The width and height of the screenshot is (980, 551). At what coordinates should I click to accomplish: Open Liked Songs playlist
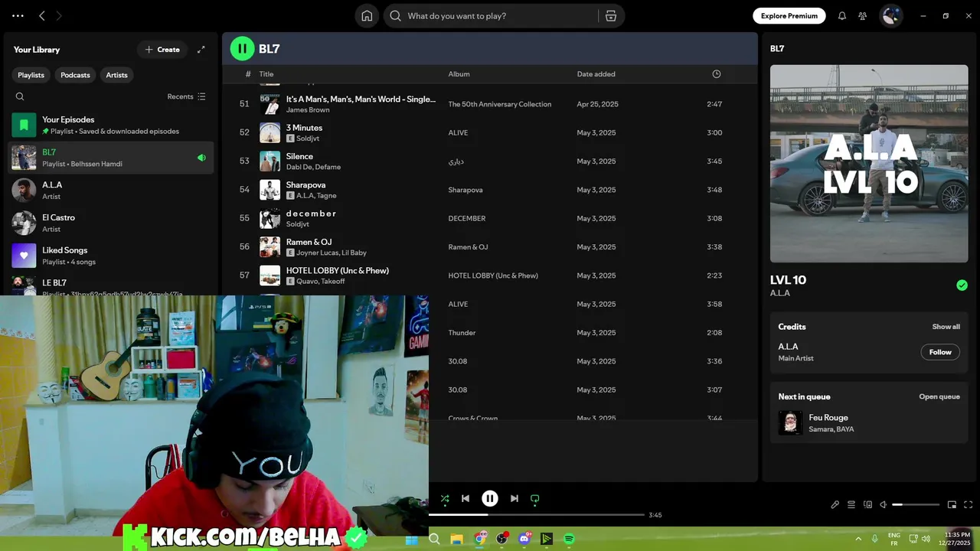pos(111,256)
